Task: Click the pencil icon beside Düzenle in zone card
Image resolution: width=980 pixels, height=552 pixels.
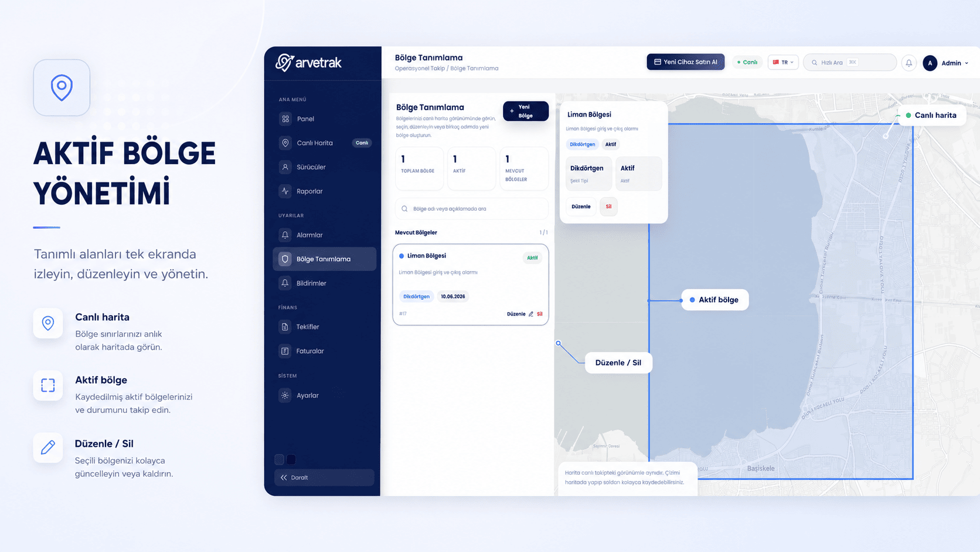Action: (531, 314)
